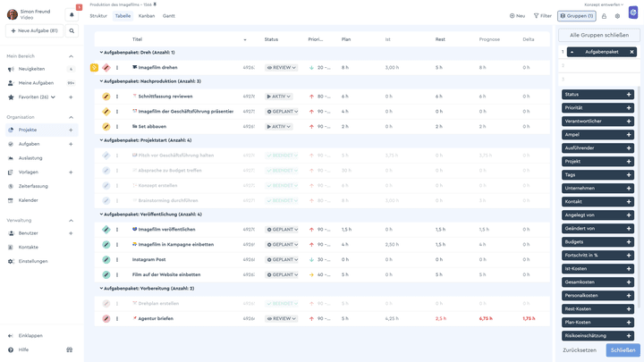Screen dimensions: 644x362
Task: Open the table settings gear icon
Action: (617, 16)
